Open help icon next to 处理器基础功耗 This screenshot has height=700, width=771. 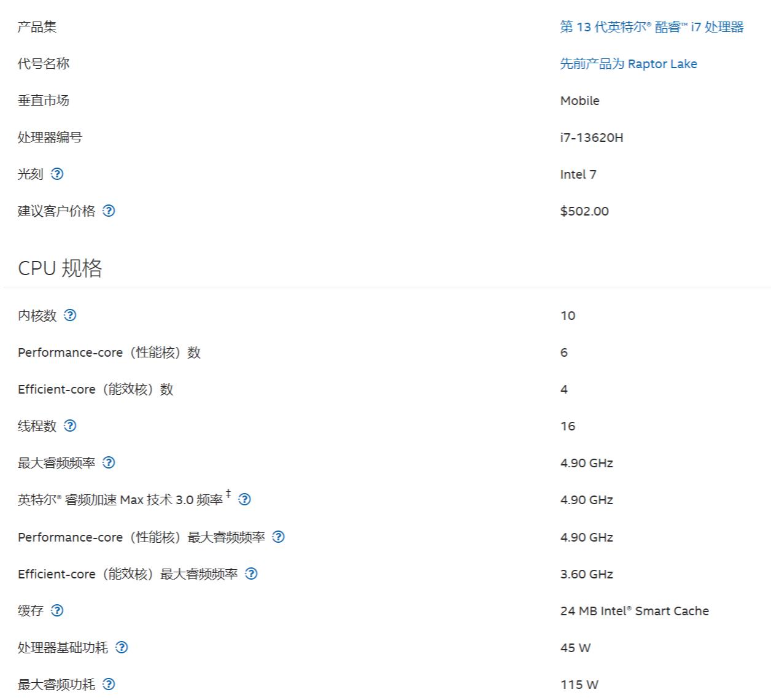pyautogui.click(x=122, y=647)
